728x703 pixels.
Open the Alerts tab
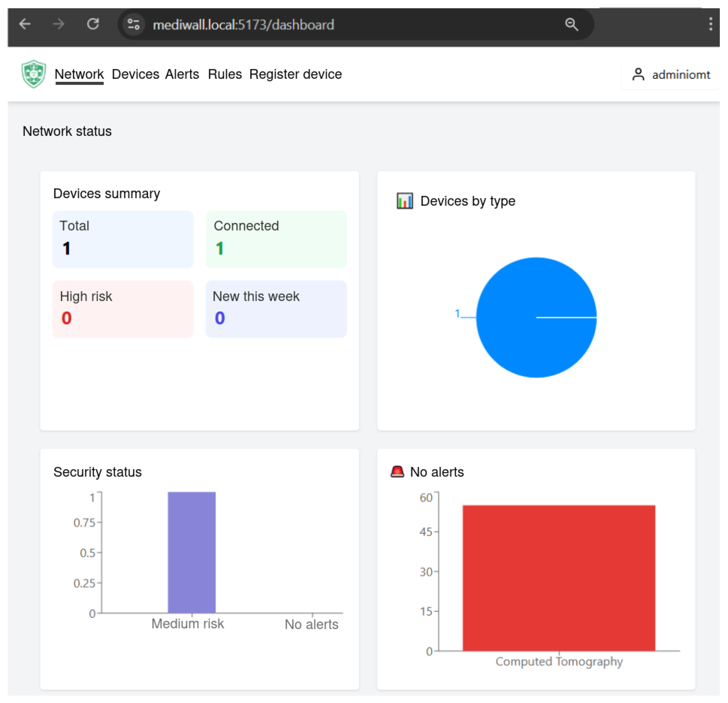[182, 74]
